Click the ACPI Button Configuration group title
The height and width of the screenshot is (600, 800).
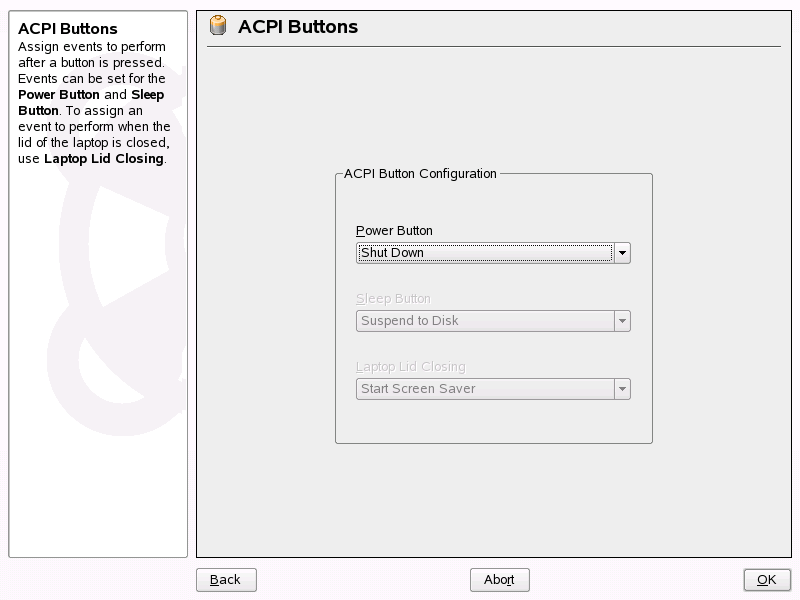click(x=420, y=174)
